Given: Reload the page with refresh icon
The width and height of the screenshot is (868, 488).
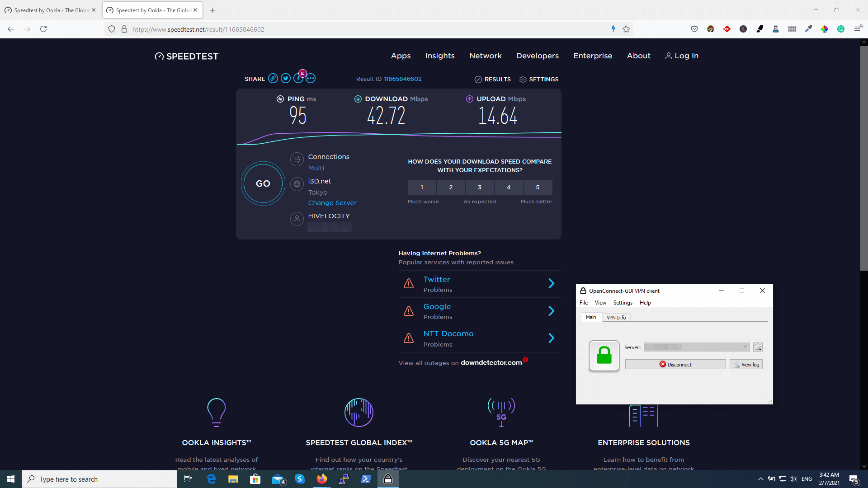Looking at the screenshot, I should 43,29.
